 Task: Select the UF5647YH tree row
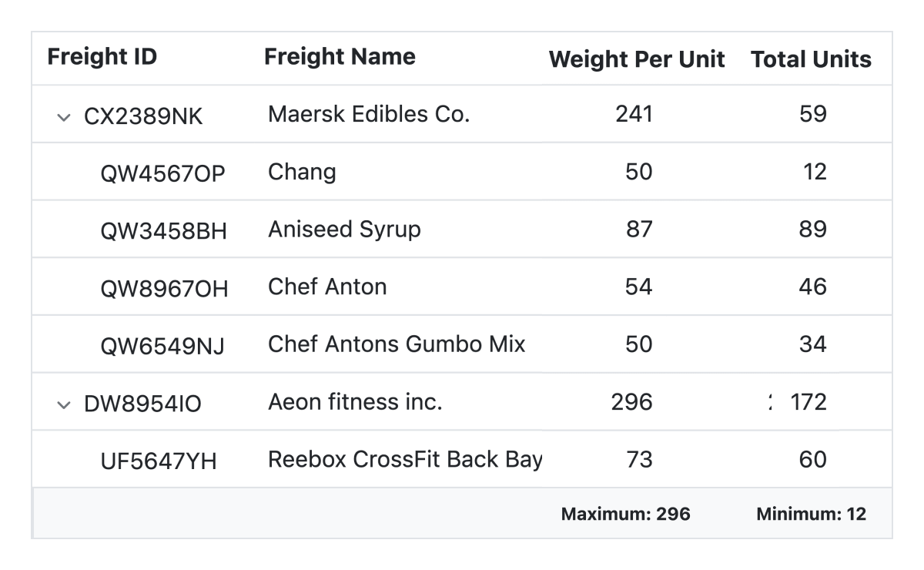[x=159, y=461]
